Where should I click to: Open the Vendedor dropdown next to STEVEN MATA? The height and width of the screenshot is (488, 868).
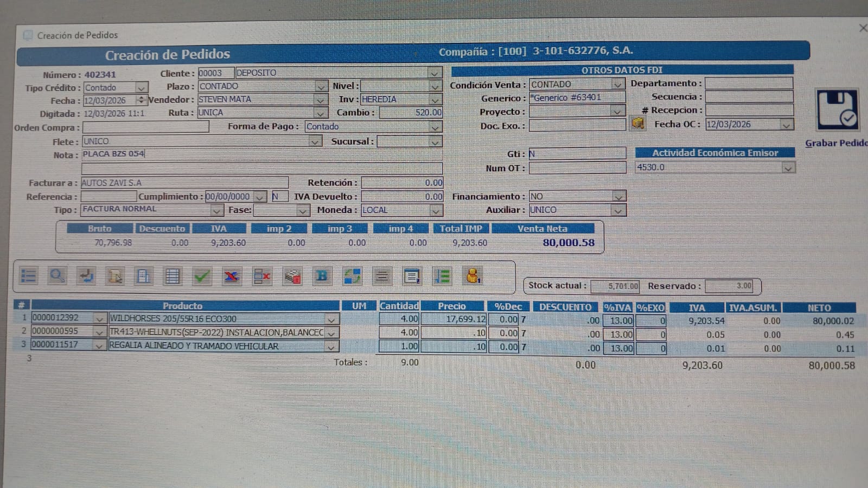(x=320, y=100)
